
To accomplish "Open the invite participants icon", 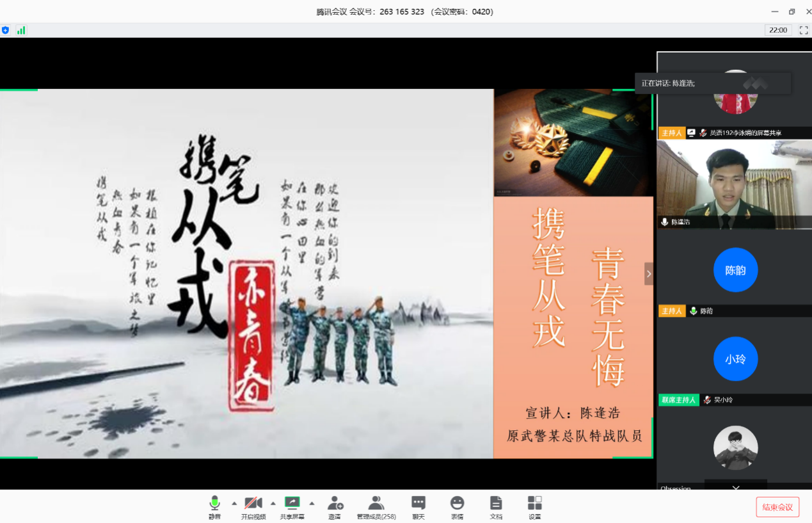I will [x=335, y=508].
